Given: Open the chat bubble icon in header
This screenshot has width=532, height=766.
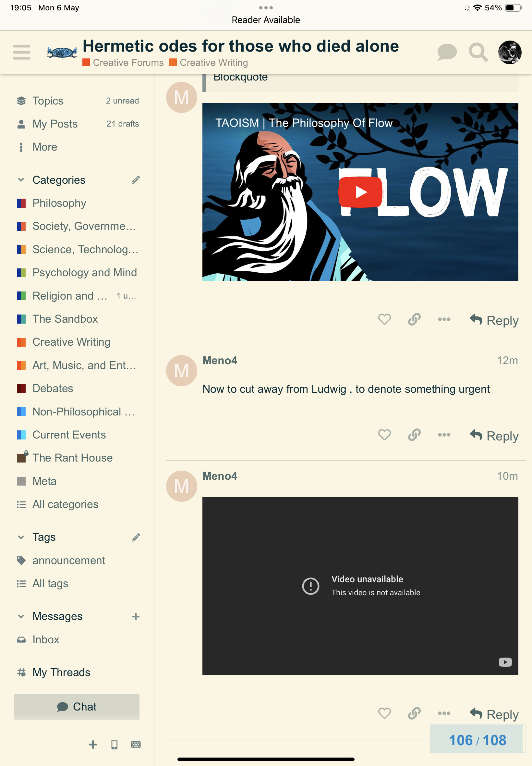Looking at the screenshot, I should (x=447, y=52).
